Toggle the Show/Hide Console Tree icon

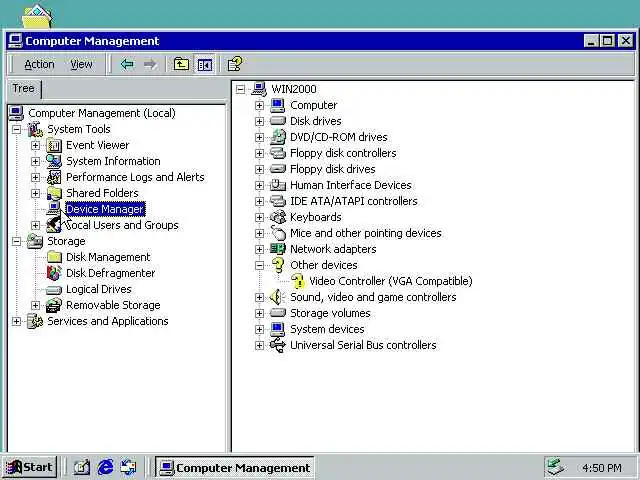click(204, 64)
